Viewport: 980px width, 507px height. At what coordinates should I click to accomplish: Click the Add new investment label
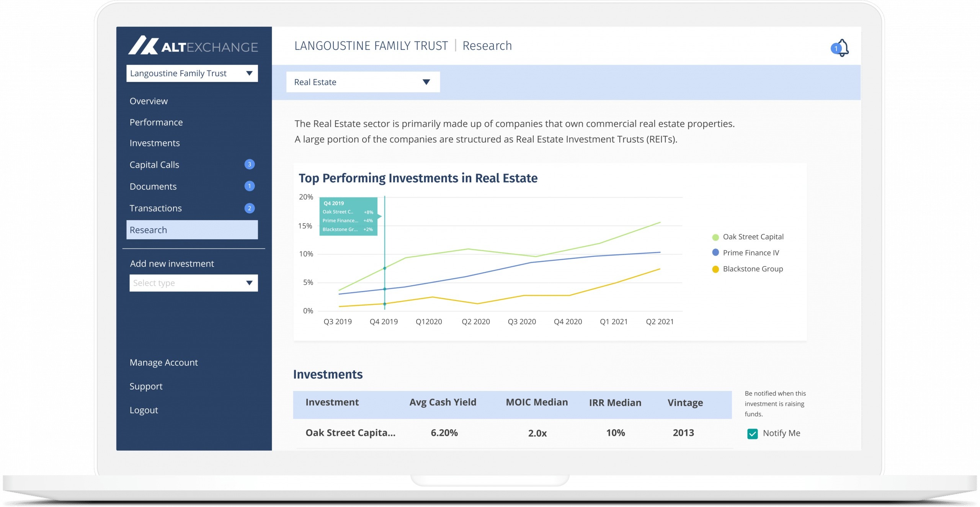[172, 263]
